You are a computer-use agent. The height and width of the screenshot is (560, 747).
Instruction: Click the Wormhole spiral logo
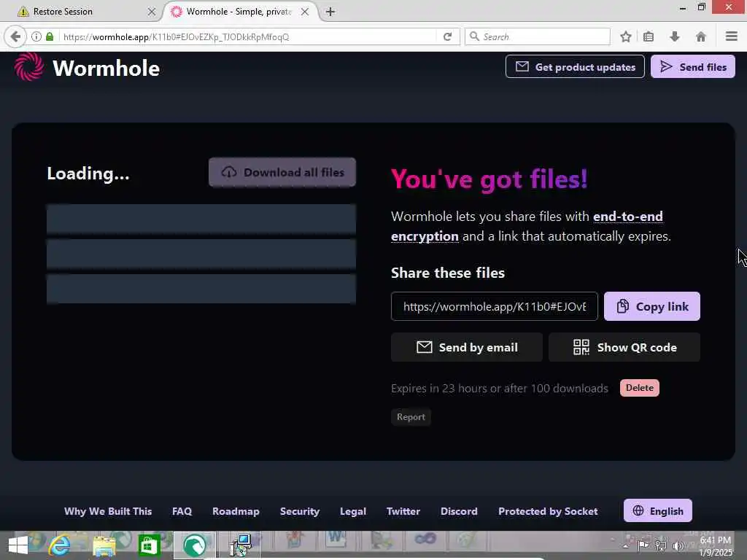click(28, 66)
